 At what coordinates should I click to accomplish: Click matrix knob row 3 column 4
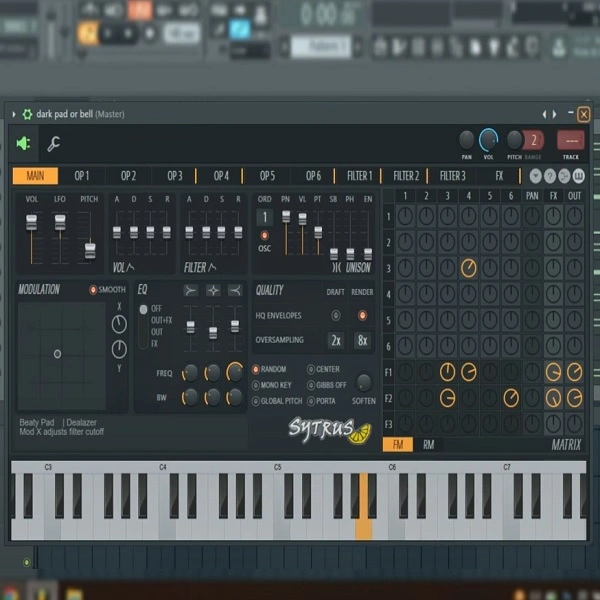click(x=468, y=268)
